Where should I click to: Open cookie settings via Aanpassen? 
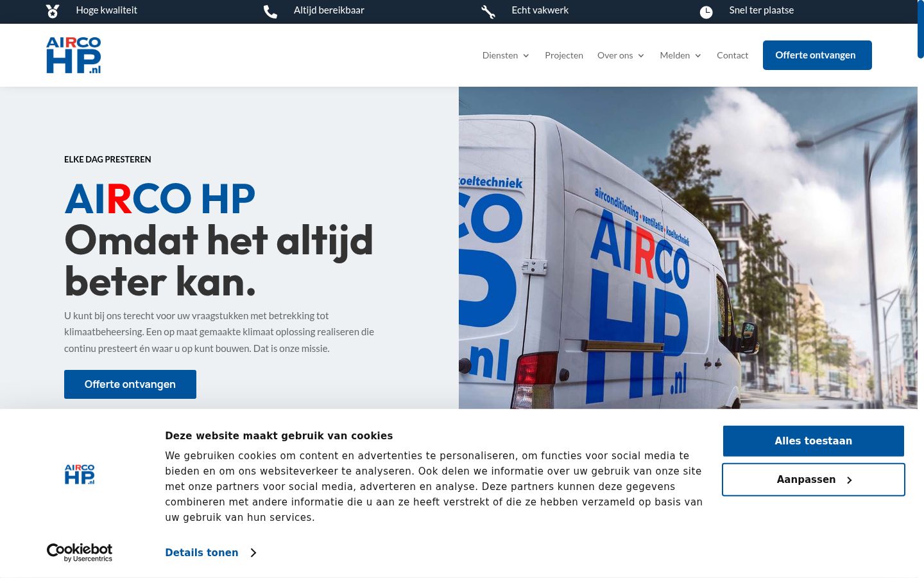click(813, 480)
